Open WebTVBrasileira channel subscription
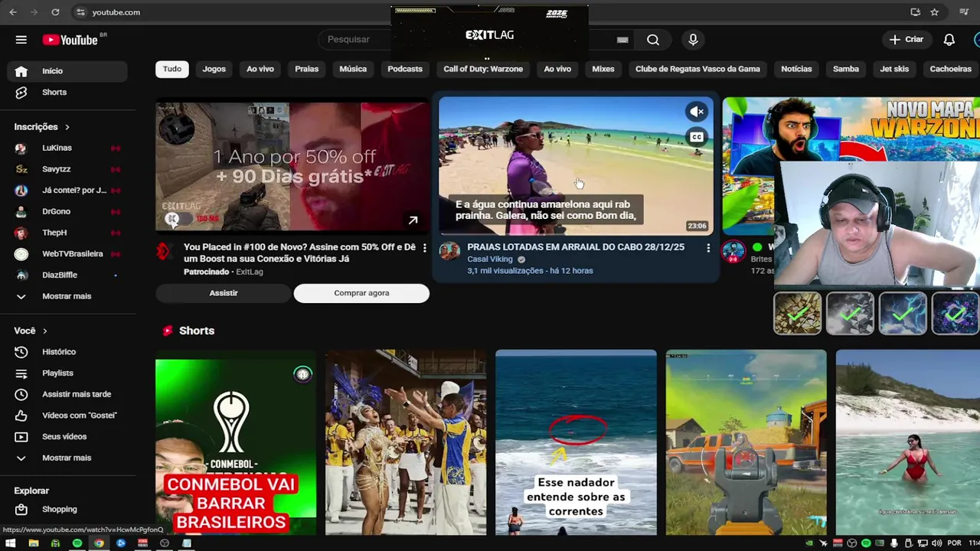The width and height of the screenshot is (980, 551). click(67, 253)
